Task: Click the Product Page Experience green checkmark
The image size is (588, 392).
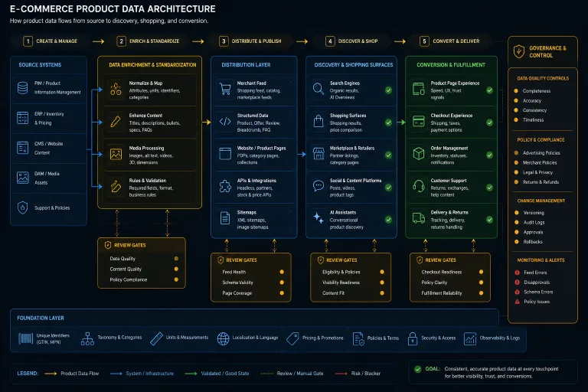Action: click(489, 90)
